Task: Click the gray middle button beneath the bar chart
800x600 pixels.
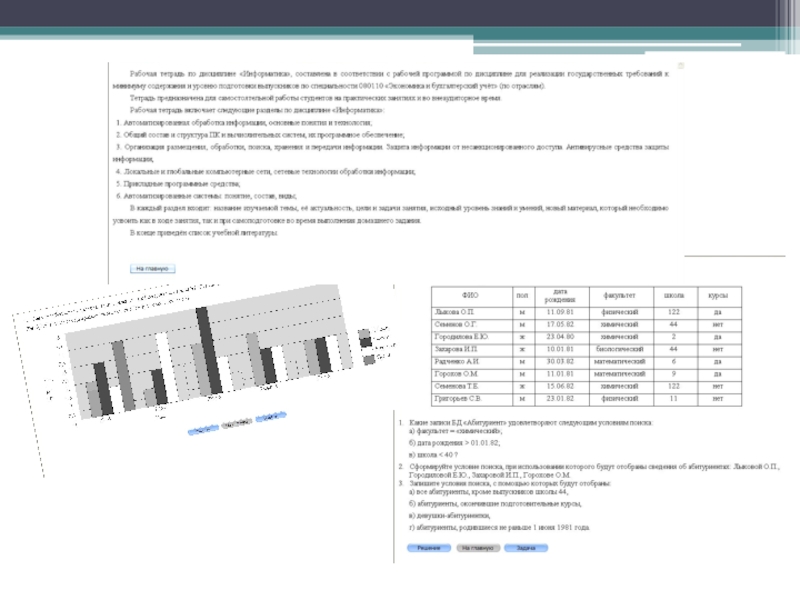Action: (237, 423)
